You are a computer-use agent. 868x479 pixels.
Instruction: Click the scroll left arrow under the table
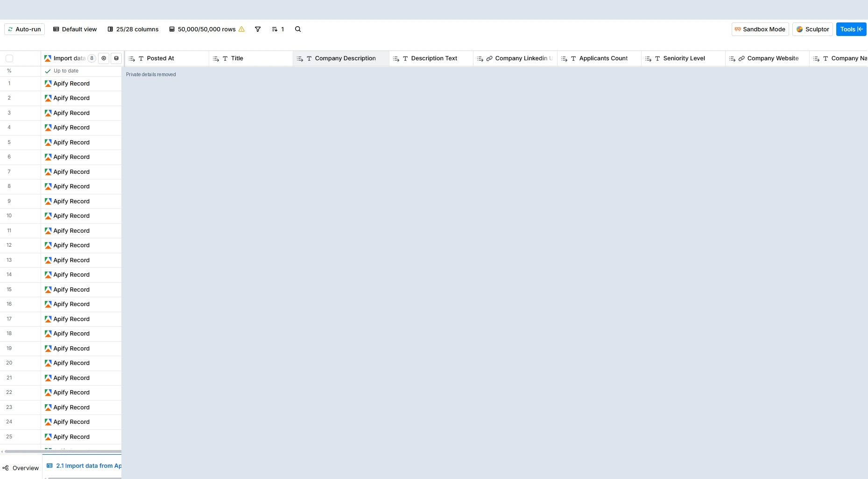[x=2, y=451]
